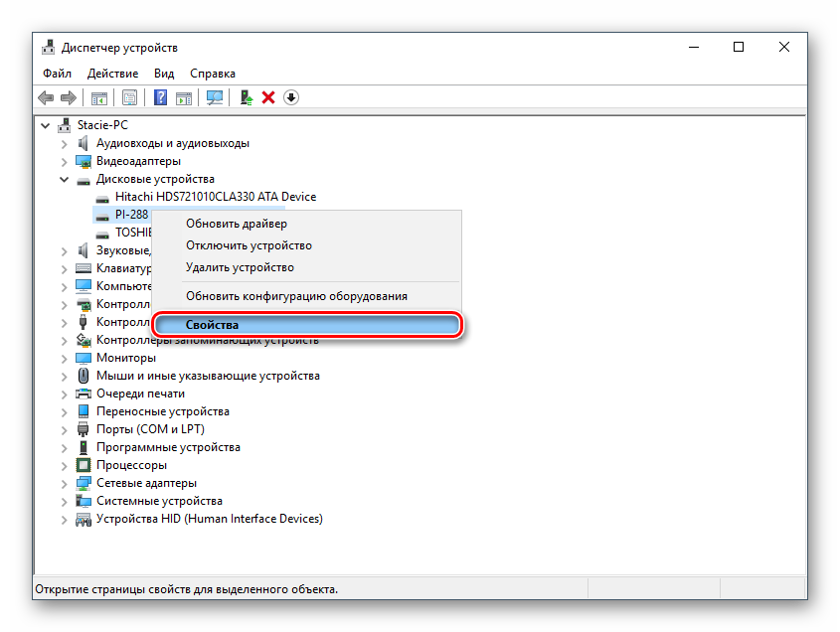Viewport: 840px width, 632px height.
Task: Click the red X uninstall device icon
Action: (x=268, y=97)
